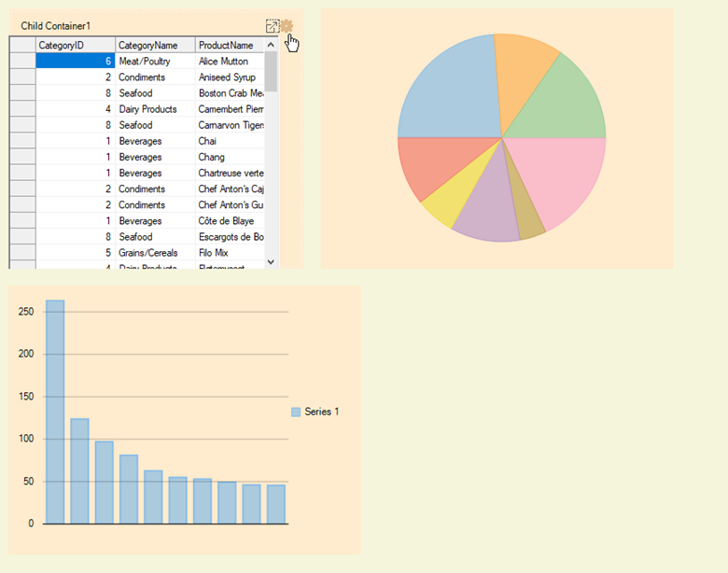Select the Aniseed Syrup product cell

pyautogui.click(x=230, y=77)
